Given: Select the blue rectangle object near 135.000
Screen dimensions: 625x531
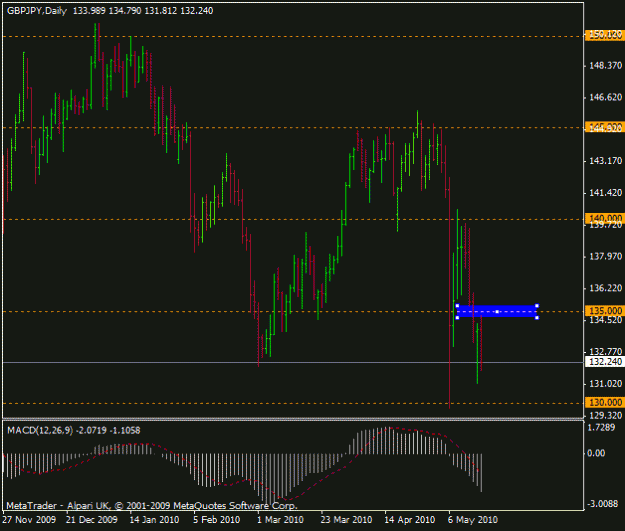Looking at the screenshot, I should (x=497, y=311).
